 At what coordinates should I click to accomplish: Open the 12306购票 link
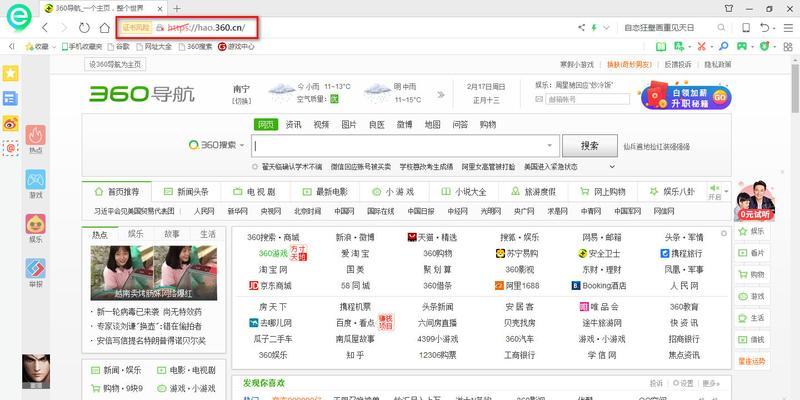point(437,355)
